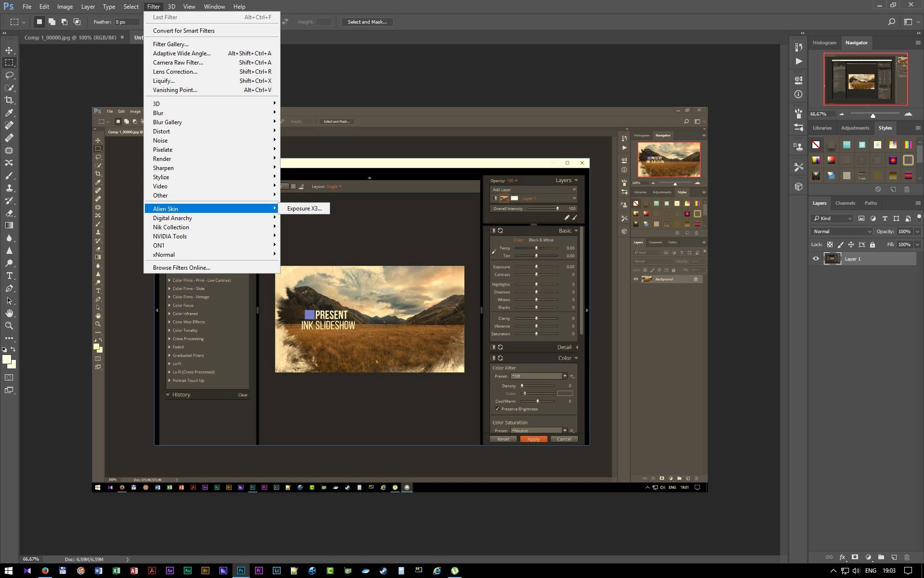This screenshot has height=578, width=924.
Task: Add a layer mask
Action: click(x=855, y=557)
